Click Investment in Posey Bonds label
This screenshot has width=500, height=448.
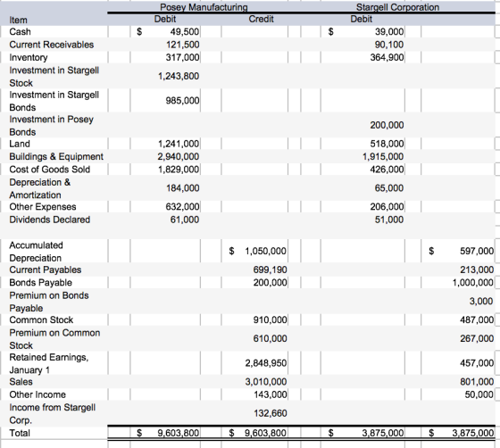(x=52, y=126)
